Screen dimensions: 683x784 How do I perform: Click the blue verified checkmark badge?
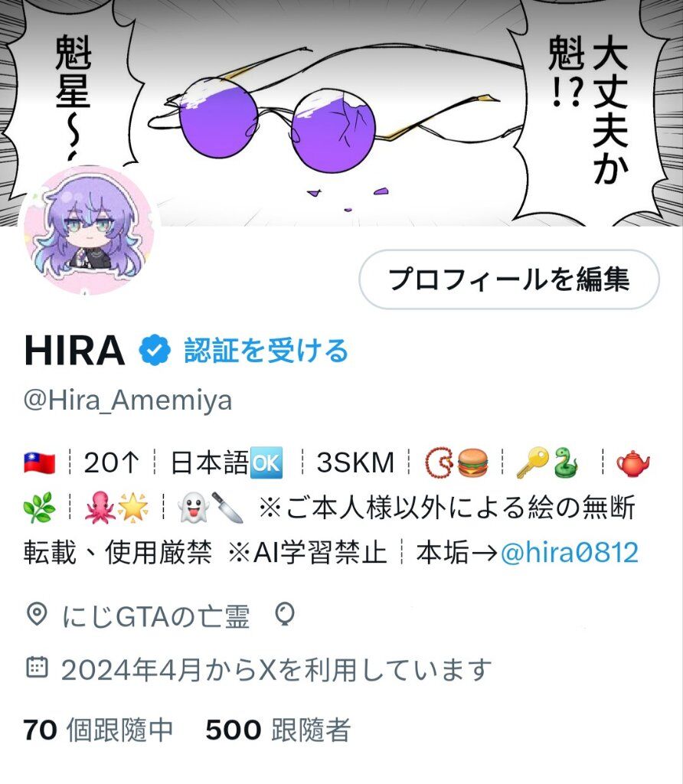[x=155, y=350]
